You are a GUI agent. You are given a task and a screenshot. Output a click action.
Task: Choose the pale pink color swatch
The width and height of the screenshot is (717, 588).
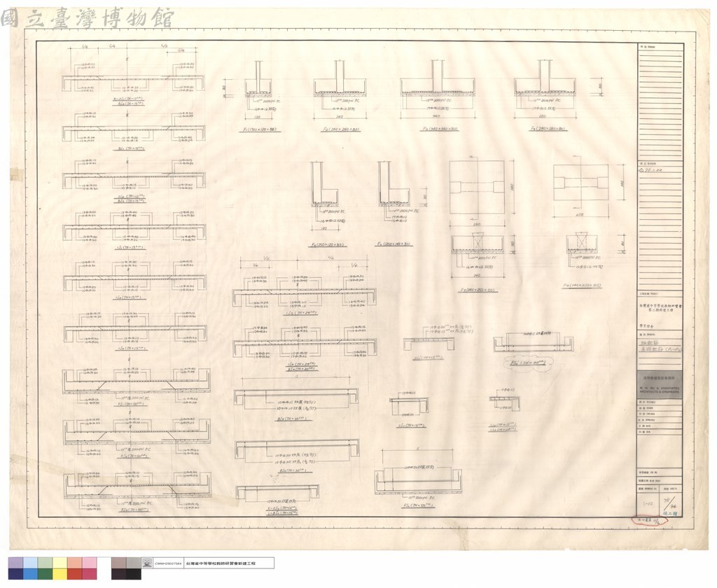(x=89, y=563)
